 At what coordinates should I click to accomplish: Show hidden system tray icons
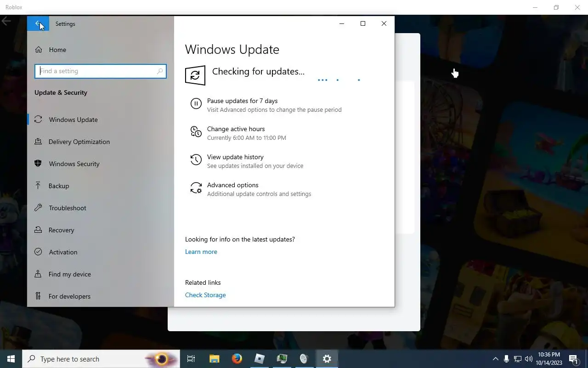[495, 359]
